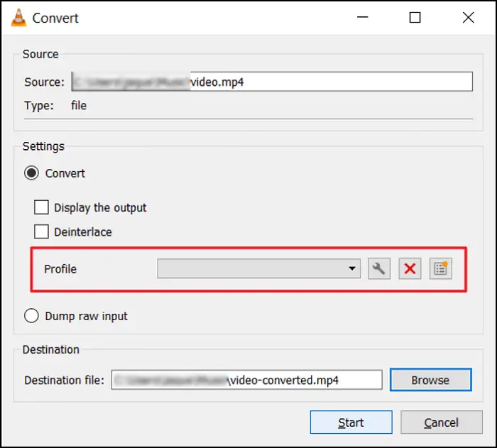Click the Profile label text
Viewport: 497px width, 448px height.
point(60,269)
